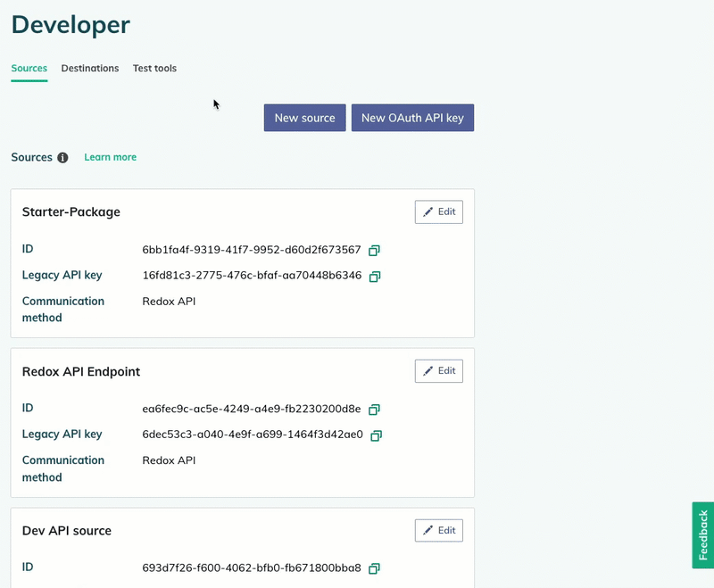Viewport: 714px width, 588px height.
Task: Open the Learn more link
Action: (110, 157)
